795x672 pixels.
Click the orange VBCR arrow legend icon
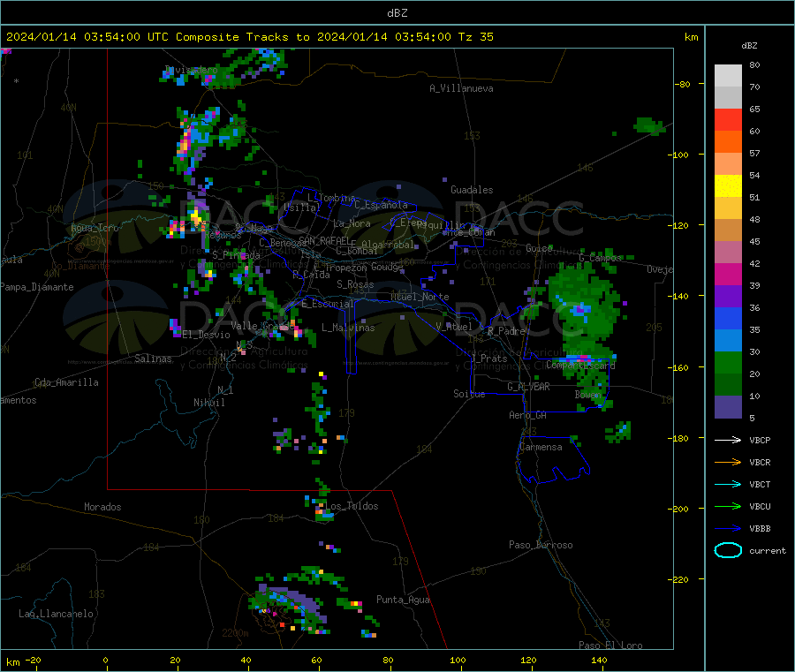tap(728, 462)
